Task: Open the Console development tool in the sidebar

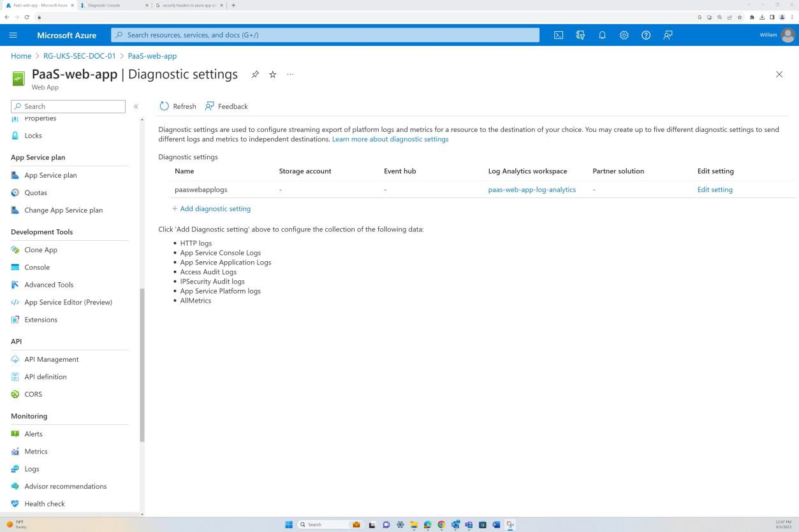Action: pyautogui.click(x=36, y=267)
